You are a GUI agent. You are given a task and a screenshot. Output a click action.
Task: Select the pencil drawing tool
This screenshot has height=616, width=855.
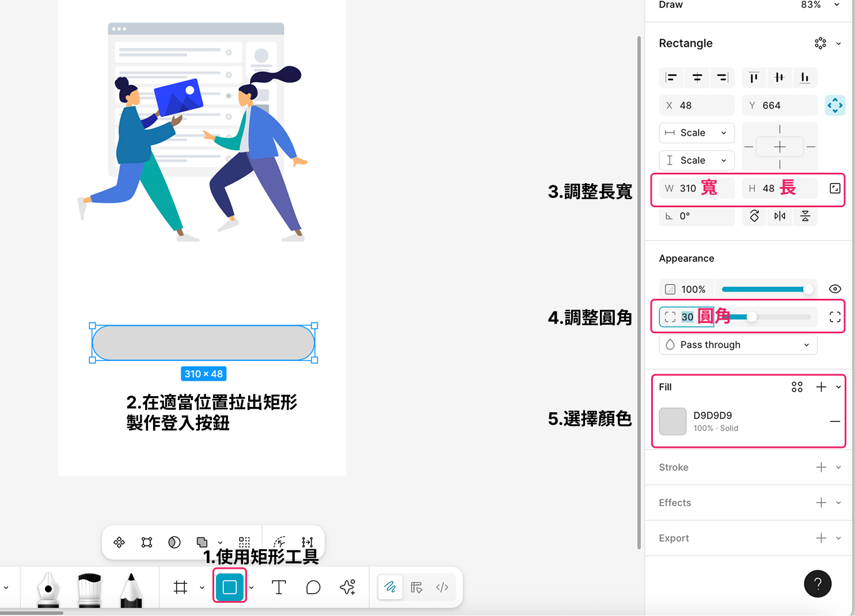click(x=131, y=590)
